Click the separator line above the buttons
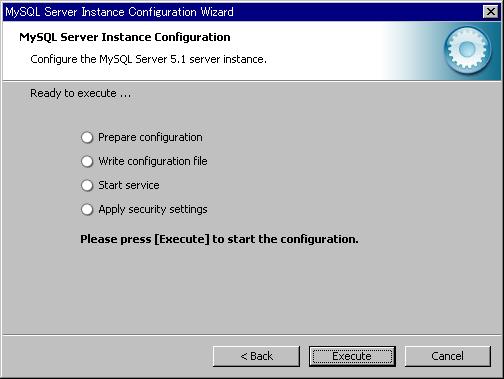The width and height of the screenshot is (504, 379). tap(252, 335)
